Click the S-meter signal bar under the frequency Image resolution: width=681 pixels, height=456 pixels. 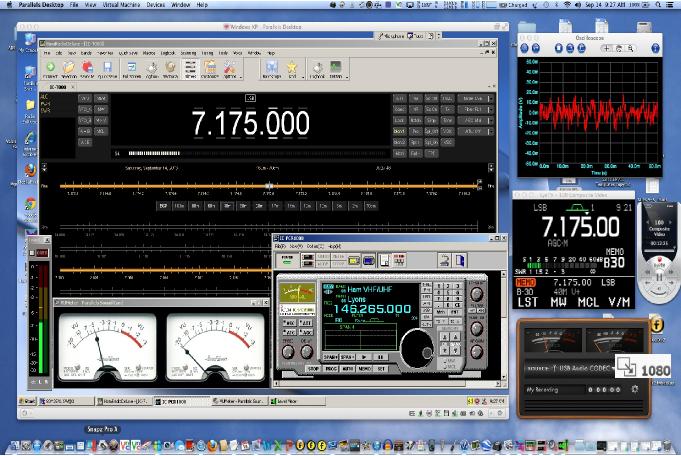pos(154,153)
